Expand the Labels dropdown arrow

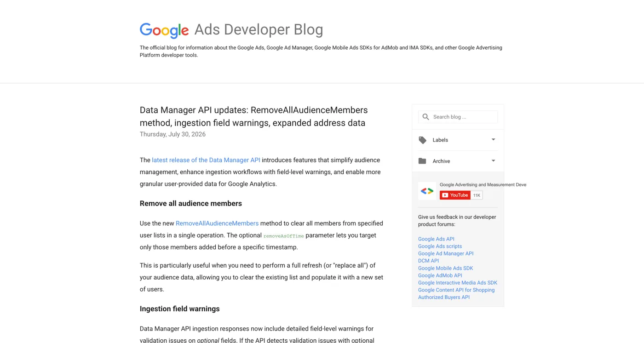point(493,140)
